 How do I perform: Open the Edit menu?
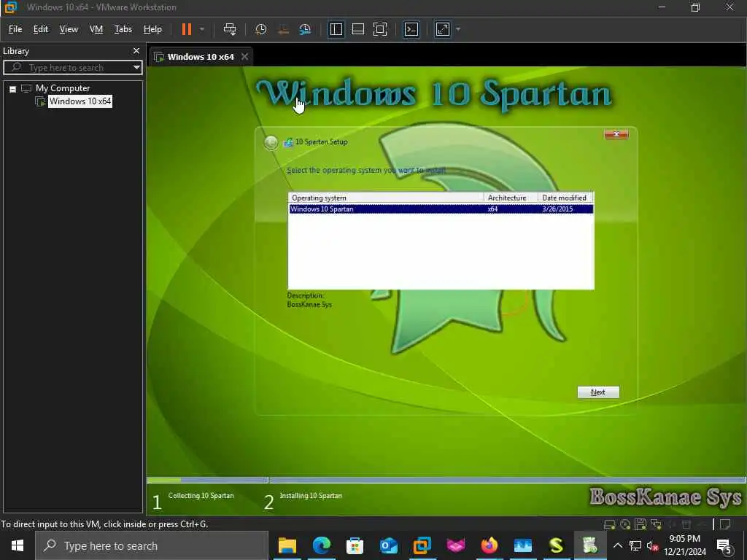[x=41, y=29]
